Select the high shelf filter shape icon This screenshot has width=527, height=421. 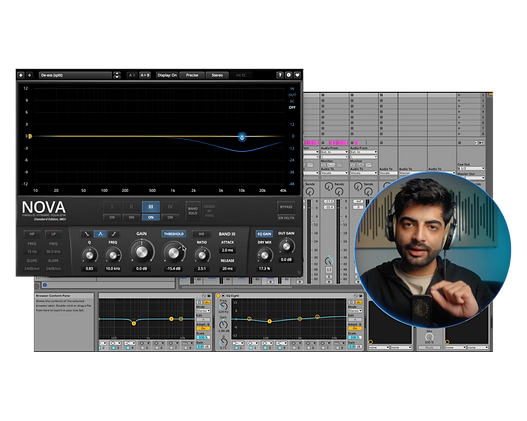click(114, 234)
